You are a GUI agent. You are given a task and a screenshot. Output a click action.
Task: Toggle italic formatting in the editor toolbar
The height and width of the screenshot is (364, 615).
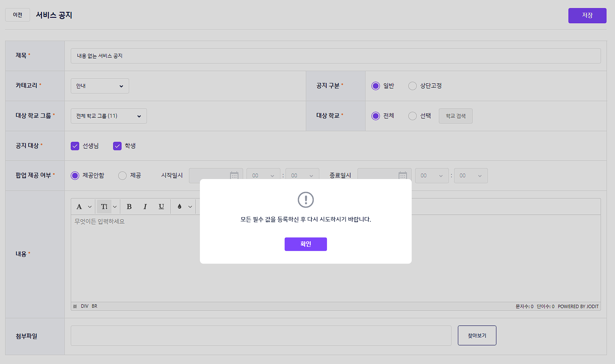click(x=145, y=207)
